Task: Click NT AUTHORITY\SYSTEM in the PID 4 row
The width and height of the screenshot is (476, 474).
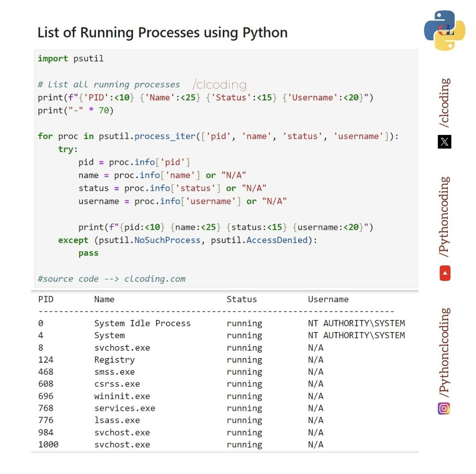Action: [x=357, y=336]
